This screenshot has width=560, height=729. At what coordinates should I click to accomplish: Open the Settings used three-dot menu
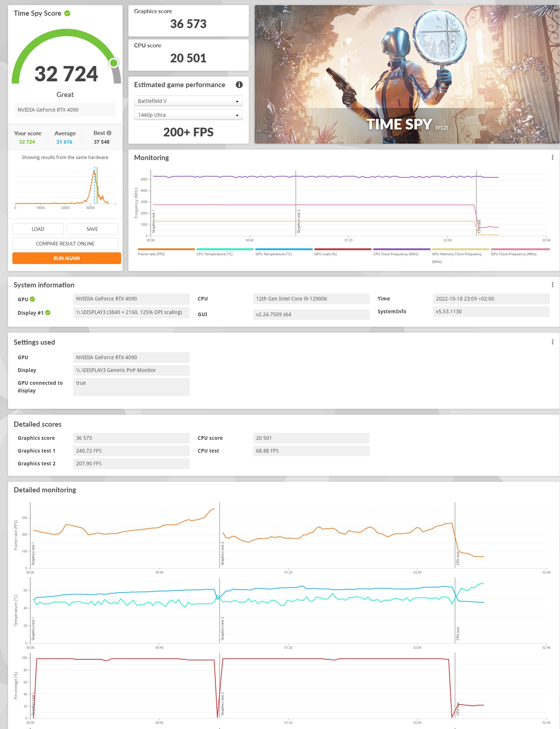click(552, 342)
